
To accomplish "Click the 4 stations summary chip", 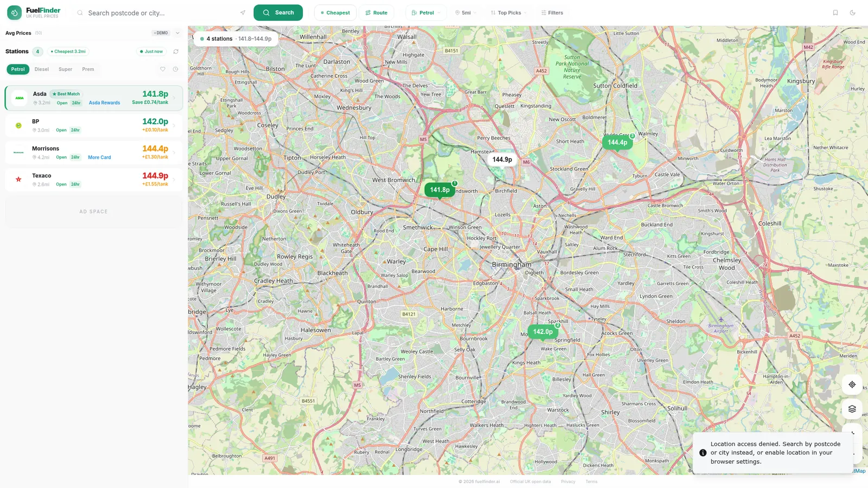I will pos(236,39).
